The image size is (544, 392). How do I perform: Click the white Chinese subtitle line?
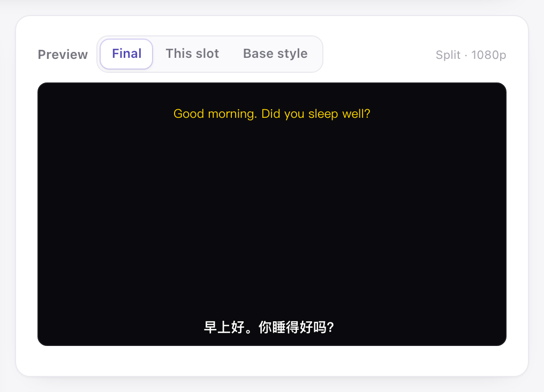(x=269, y=327)
